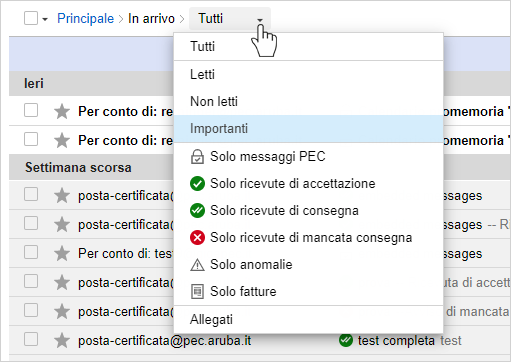Tick the select-all checkbox in the header
The width and height of the screenshot is (511, 362).
point(31,18)
